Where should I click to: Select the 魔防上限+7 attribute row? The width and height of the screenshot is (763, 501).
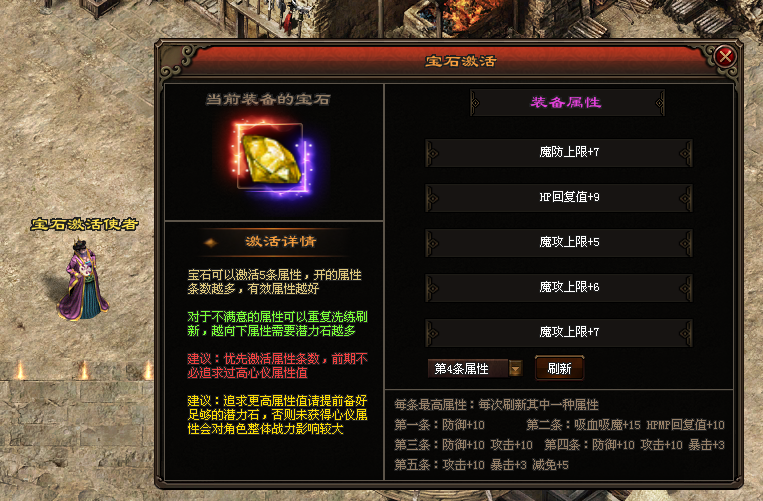[x=559, y=152]
